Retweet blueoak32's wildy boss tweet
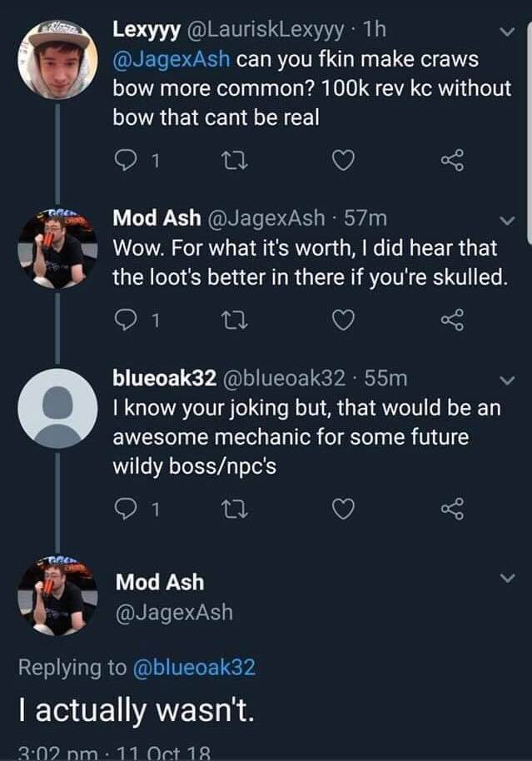The height and width of the screenshot is (761, 532). [235, 509]
